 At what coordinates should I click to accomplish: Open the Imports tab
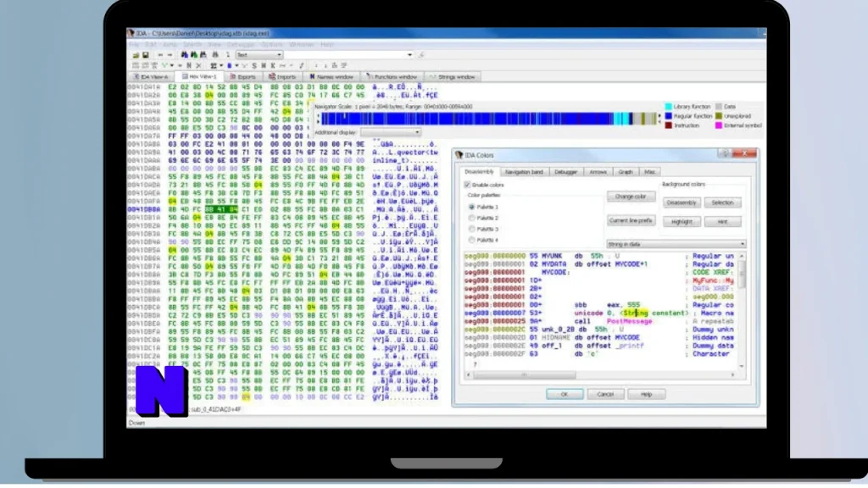(x=282, y=77)
